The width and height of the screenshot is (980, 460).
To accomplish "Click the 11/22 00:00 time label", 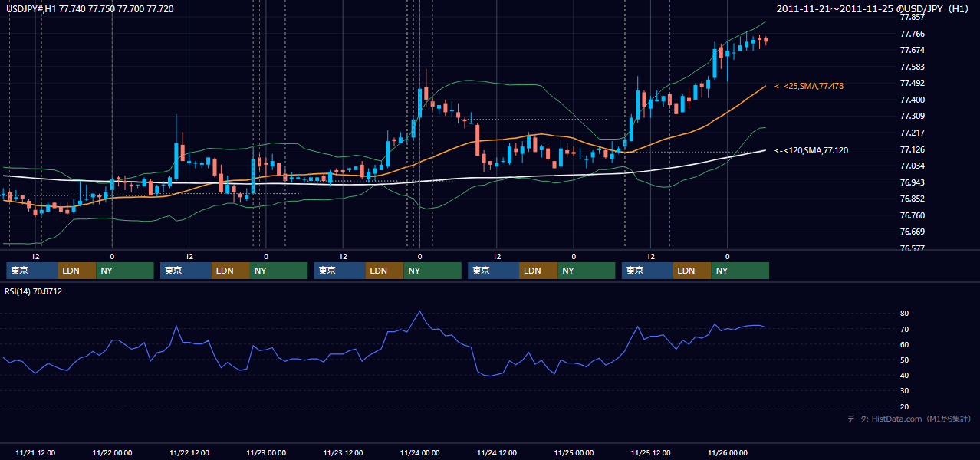I will [112, 452].
